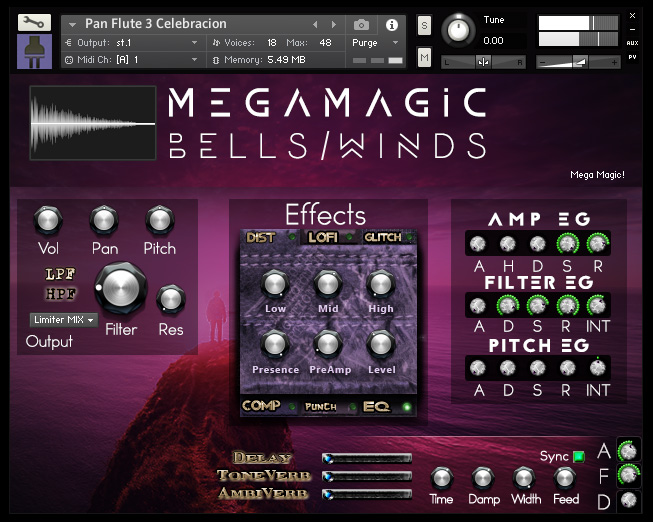Click the purple instrument icon thumbnail

coord(34,52)
